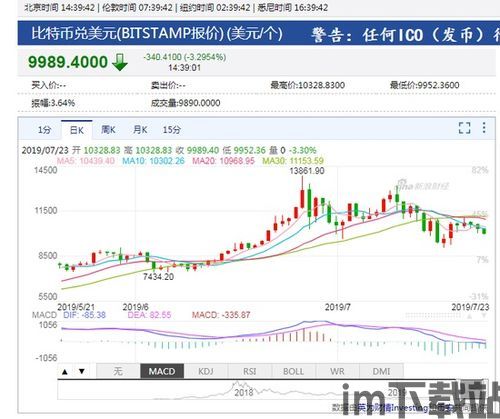The image size is (500, 419).
Task: Select the 无 indicator option
Action: 118,371
